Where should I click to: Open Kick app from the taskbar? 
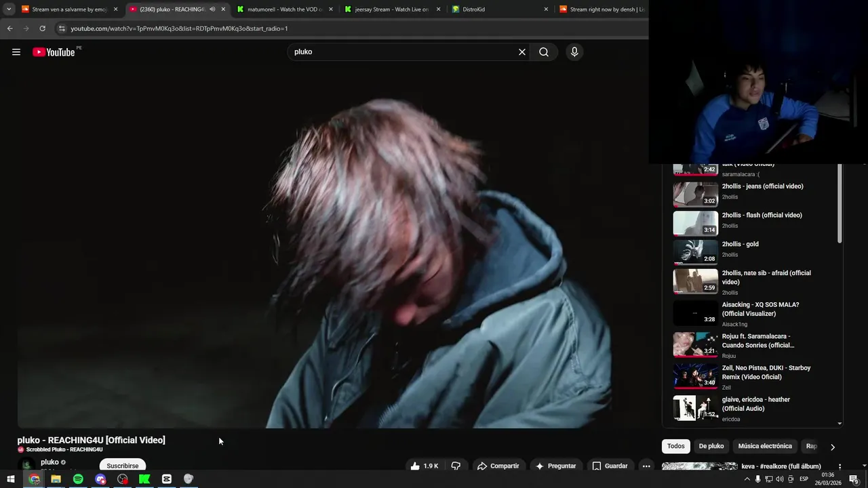click(x=144, y=479)
